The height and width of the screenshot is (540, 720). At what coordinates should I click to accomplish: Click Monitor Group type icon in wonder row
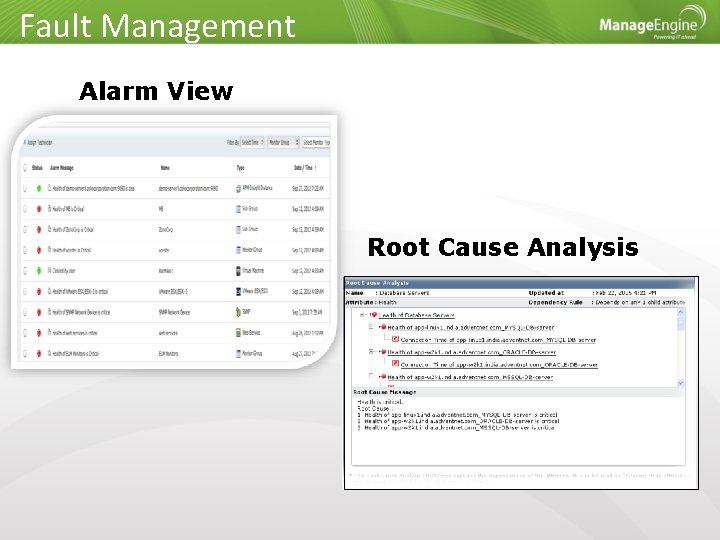pos(238,250)
